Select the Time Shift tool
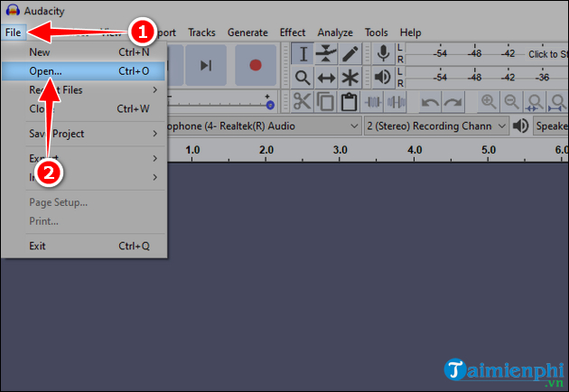569x392 pixels. click(x=326, y=78)
